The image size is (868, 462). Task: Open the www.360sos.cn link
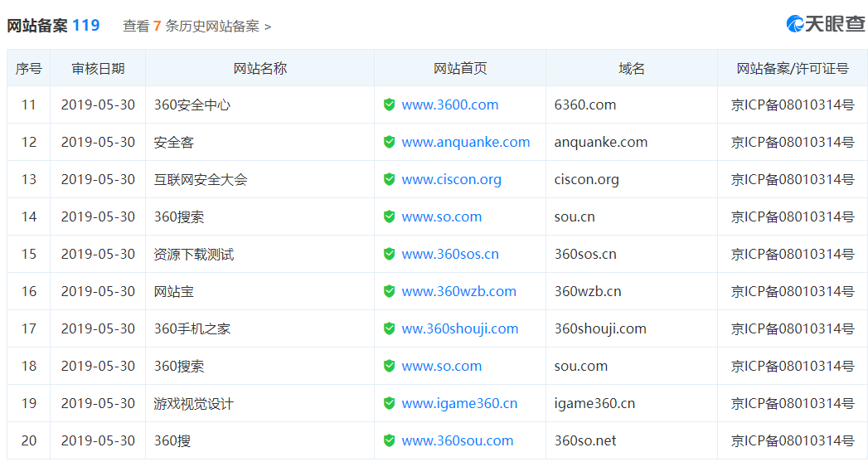click(450, 255)
